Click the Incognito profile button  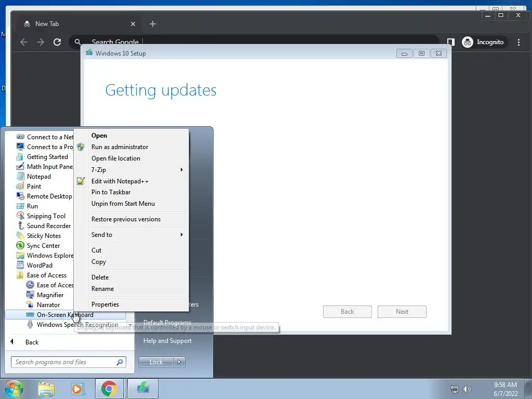(x=484, y=42)
